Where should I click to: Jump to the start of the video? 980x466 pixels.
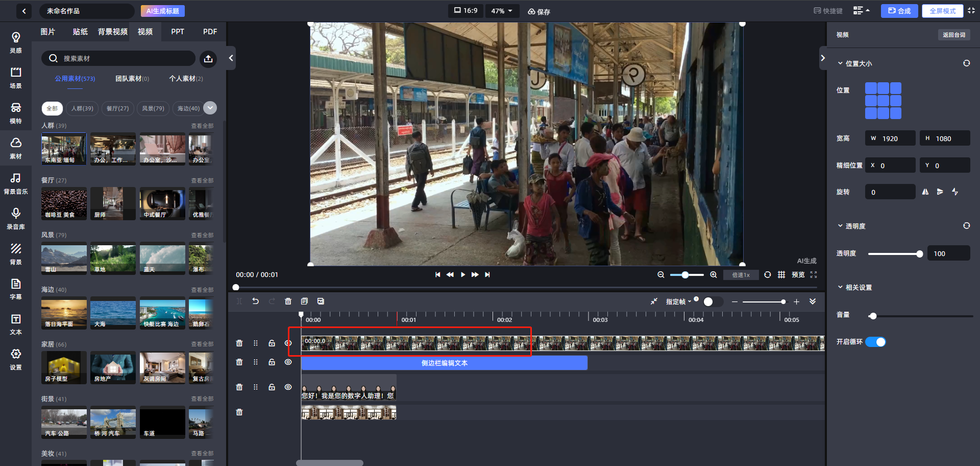click(x=438, y=275)
